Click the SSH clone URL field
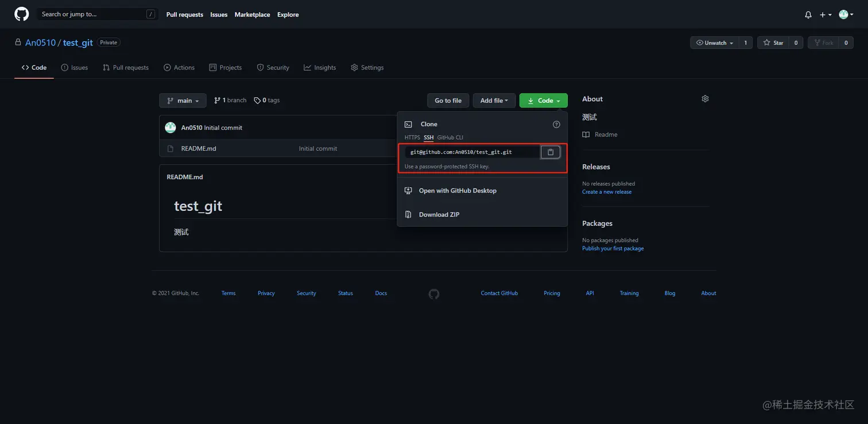868x424 pixels. (472, 152)
